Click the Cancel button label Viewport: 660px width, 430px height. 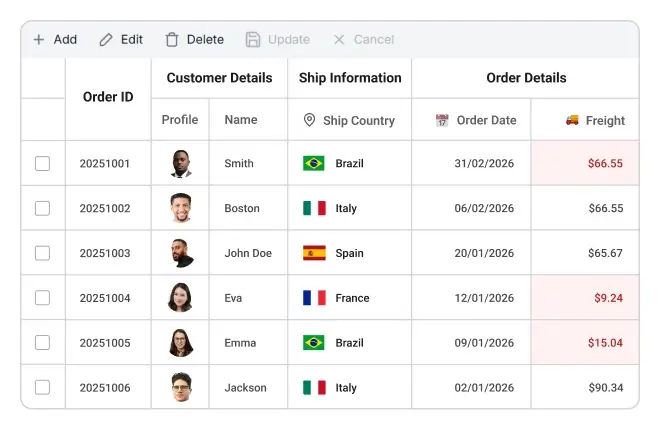374,40
